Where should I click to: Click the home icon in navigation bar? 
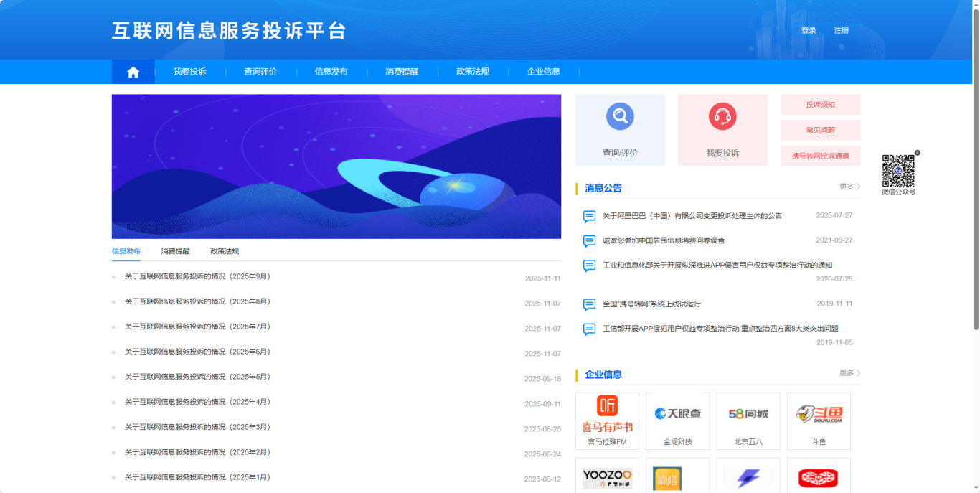pyautogui.click(x=133, y=72)
